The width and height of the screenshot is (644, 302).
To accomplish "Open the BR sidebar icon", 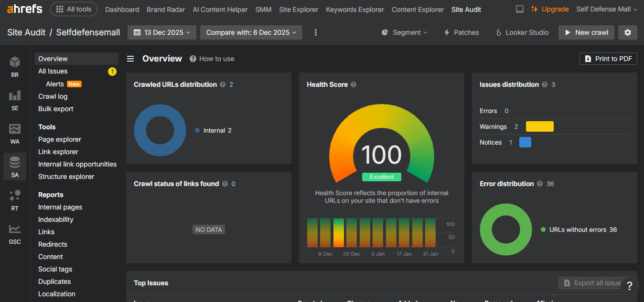I will pos(15,67).
